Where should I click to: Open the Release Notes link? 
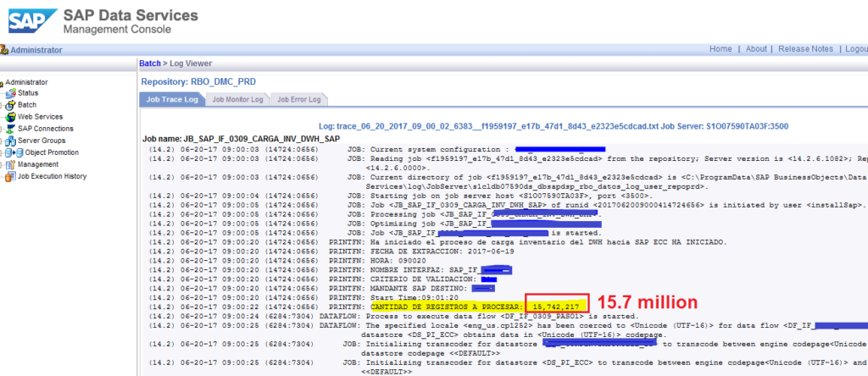[805, 49]
